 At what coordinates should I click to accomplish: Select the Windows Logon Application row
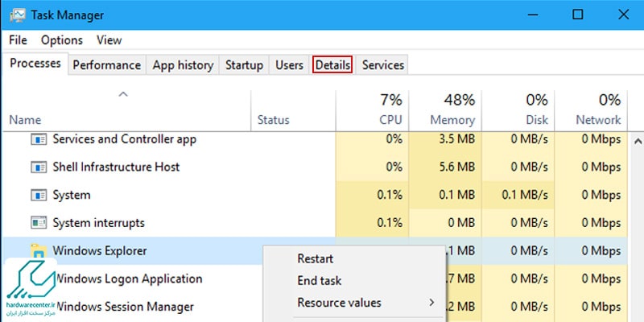click(315, 279)
